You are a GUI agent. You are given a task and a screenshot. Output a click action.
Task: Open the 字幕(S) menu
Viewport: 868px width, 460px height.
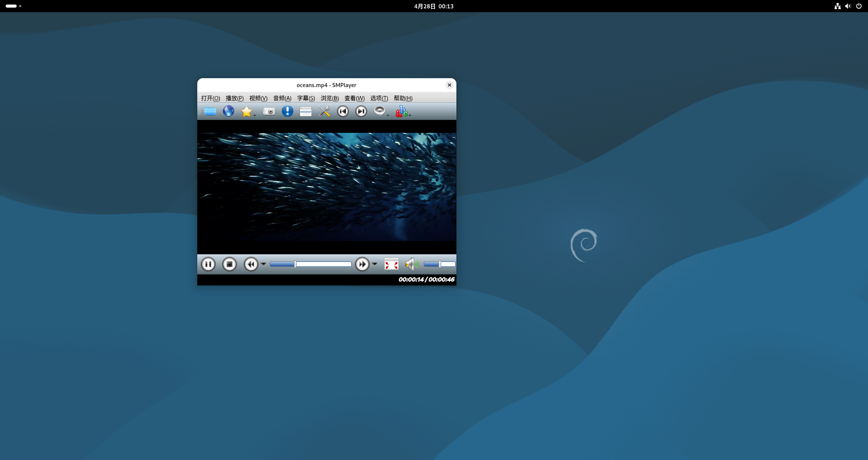click(306, 98)
